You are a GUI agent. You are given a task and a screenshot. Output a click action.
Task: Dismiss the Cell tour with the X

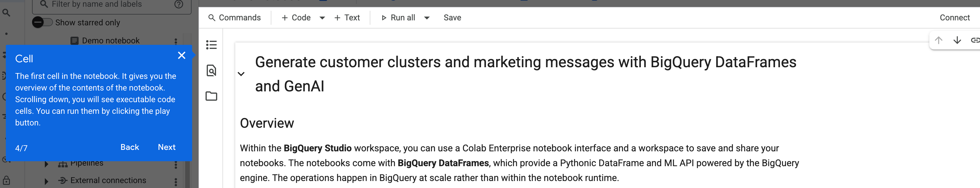click(x=182, y=55)
